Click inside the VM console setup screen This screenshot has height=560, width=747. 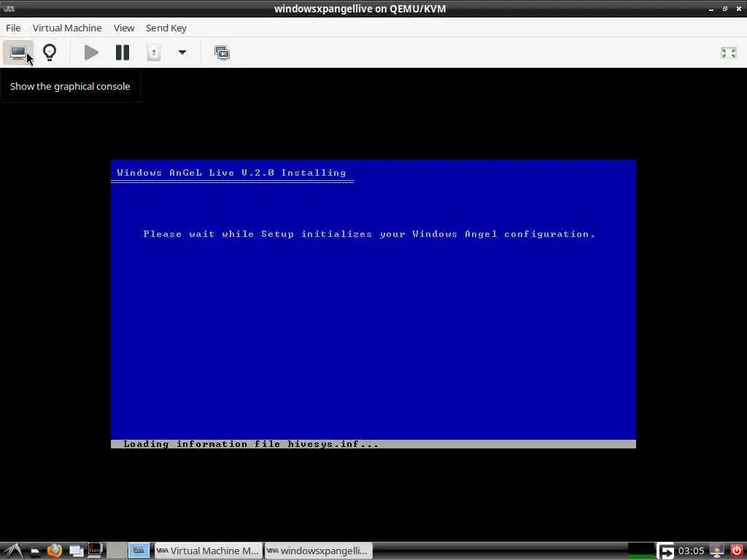pyautogui.click(x=373, y=304)
